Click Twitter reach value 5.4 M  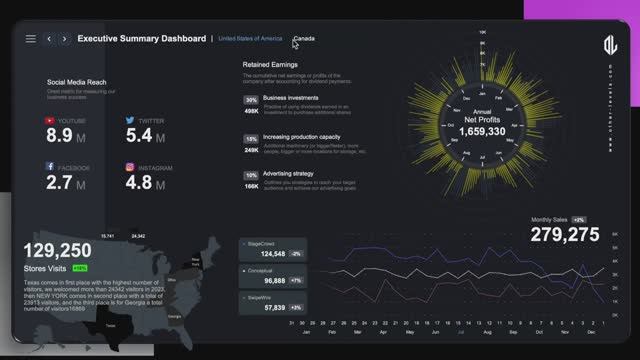(145, 136)
